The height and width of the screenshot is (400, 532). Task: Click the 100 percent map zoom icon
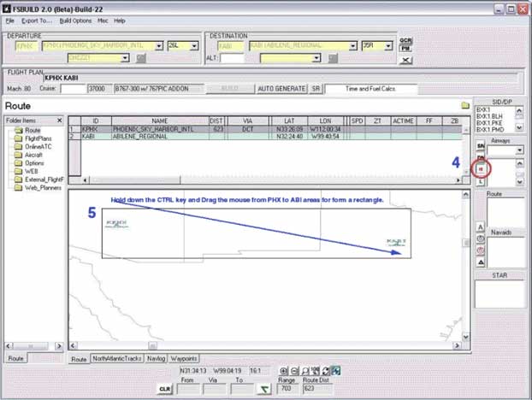[315, 371]
